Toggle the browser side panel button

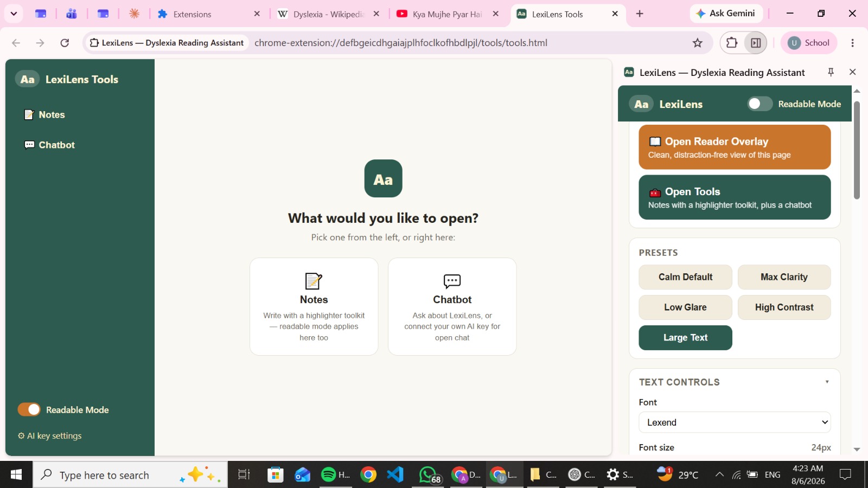point(756,43)
